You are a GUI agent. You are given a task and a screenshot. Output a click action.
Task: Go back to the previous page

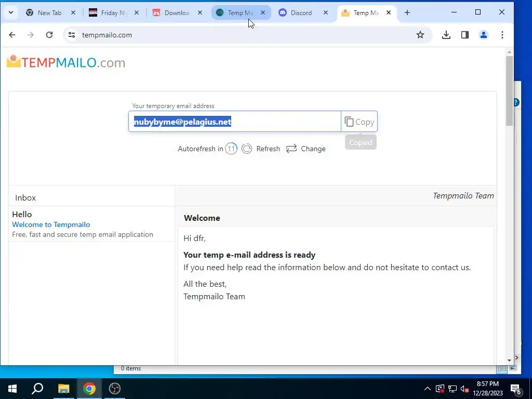point(12,35)
